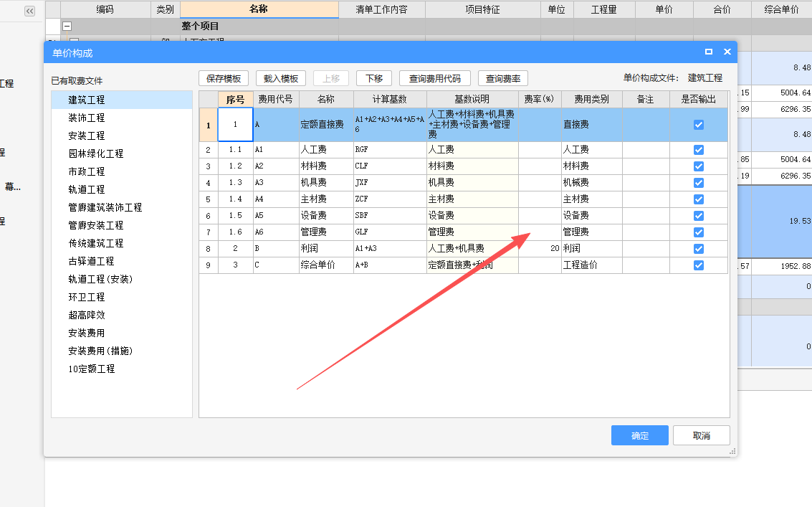Select 传统建筑工程 in fee file list
812x507 pixels.
[x=122, y=243]
